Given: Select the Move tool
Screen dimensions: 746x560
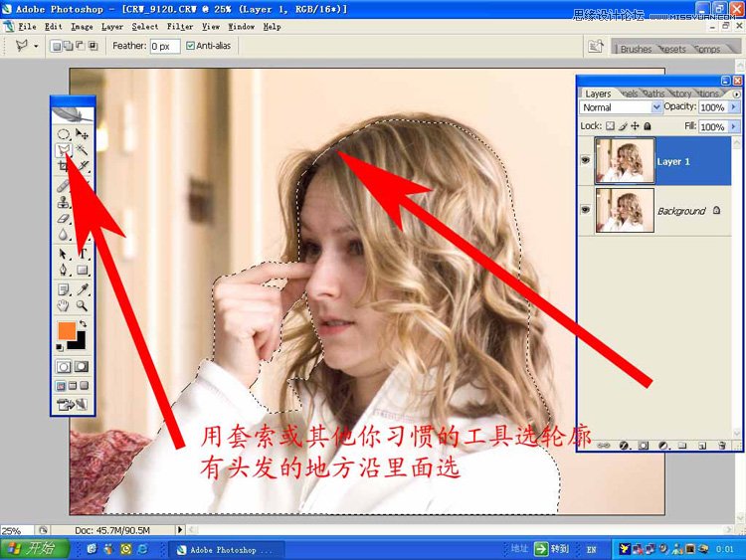Looking at the screenshot, I should click(x=82, y=134).
